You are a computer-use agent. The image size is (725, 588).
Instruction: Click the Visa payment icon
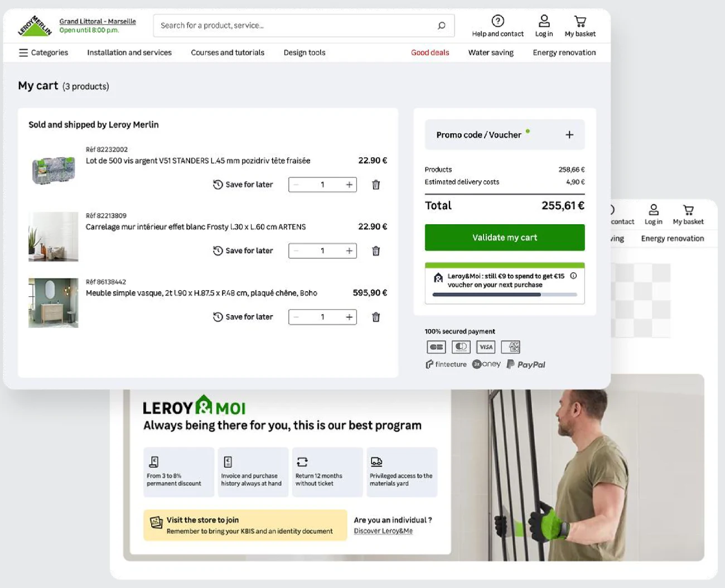(486, 347)
